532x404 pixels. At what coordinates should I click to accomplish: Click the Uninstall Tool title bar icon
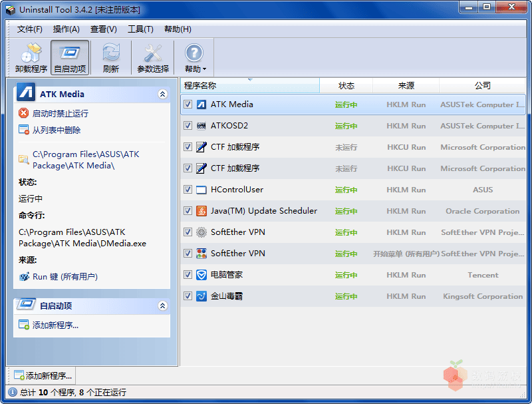point(10,10)
